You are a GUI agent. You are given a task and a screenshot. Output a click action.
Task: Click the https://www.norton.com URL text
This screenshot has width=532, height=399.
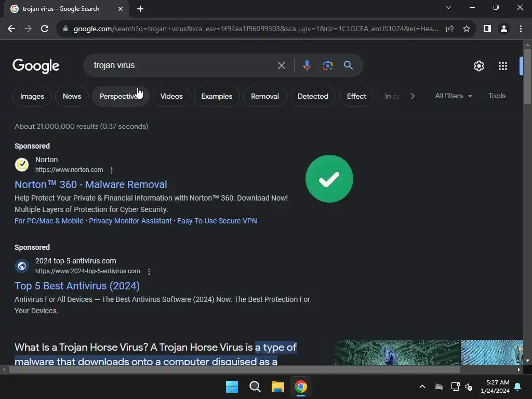pyautogui.click(x=69, y=170)
